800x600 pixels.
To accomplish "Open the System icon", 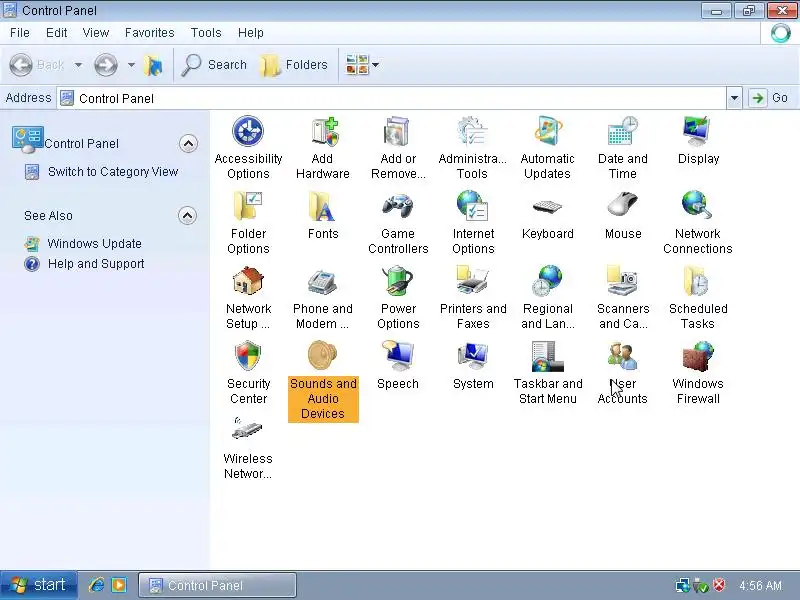I will (473, 356).
